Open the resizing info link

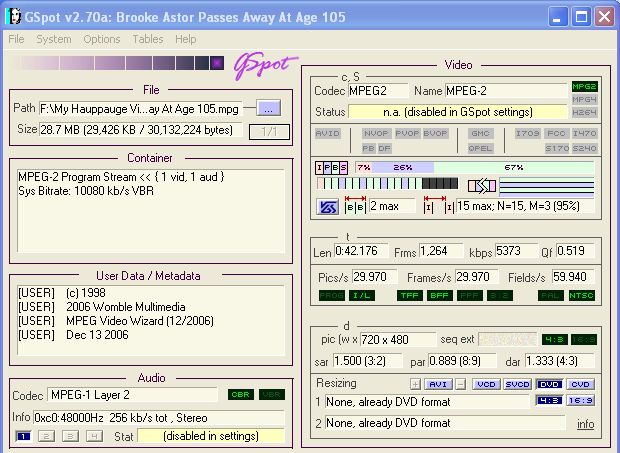click(586, 424)
